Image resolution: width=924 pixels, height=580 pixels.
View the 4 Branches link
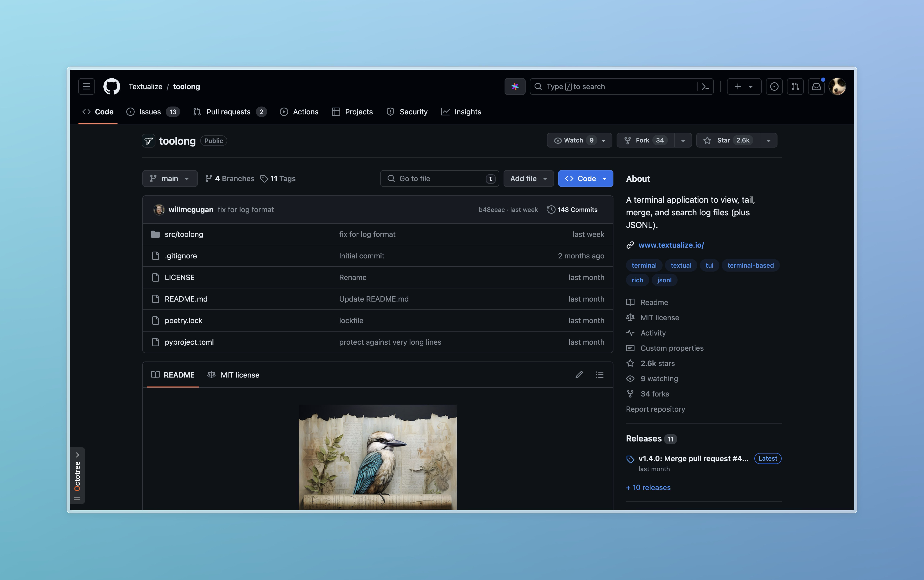(x=230, y=179)
